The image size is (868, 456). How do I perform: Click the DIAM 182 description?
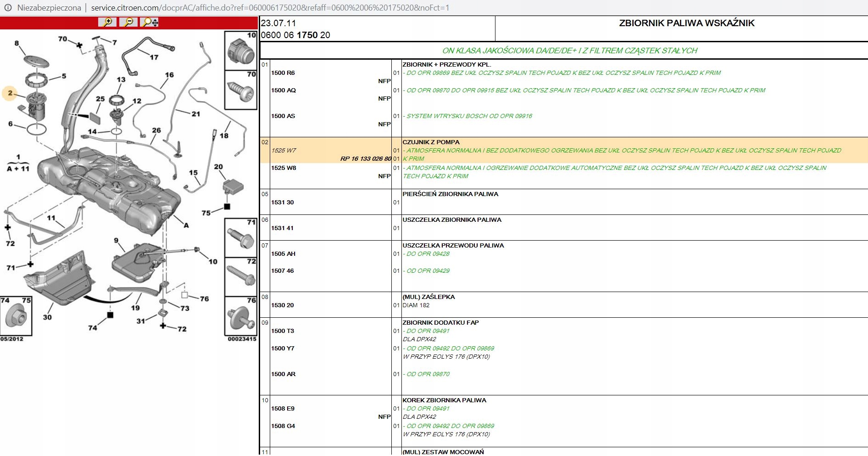point(416,305)
